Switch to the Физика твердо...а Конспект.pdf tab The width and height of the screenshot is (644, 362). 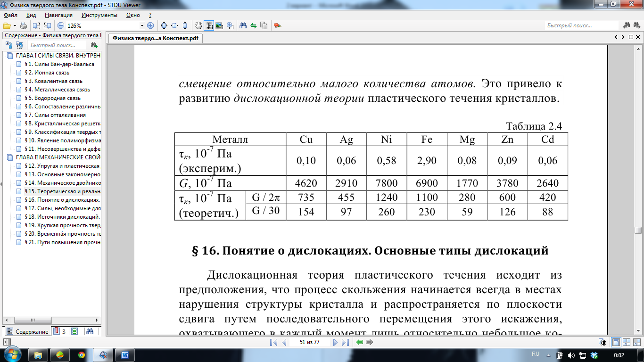155,39
